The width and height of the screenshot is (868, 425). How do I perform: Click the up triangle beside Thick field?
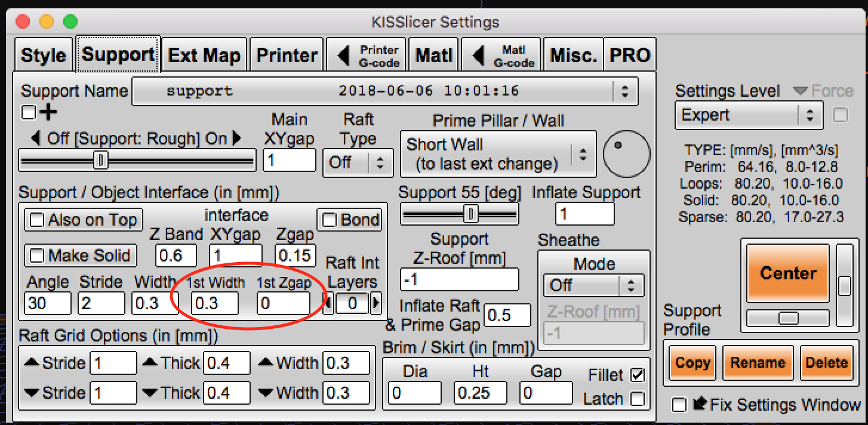pyautogui.click(x=149, y=363)
